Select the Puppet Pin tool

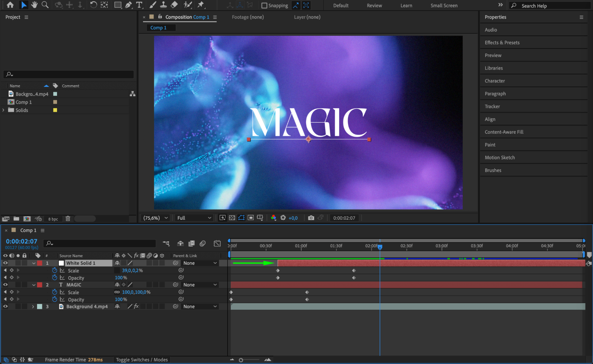[201, 5]
